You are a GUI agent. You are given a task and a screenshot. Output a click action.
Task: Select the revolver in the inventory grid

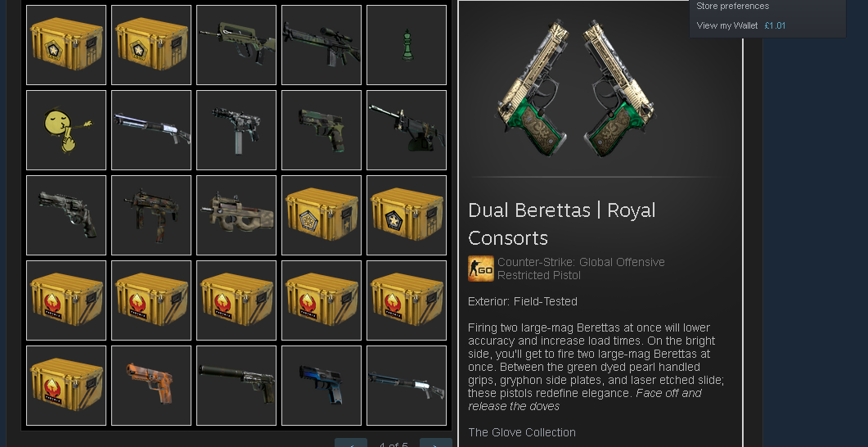pos(66,215)
